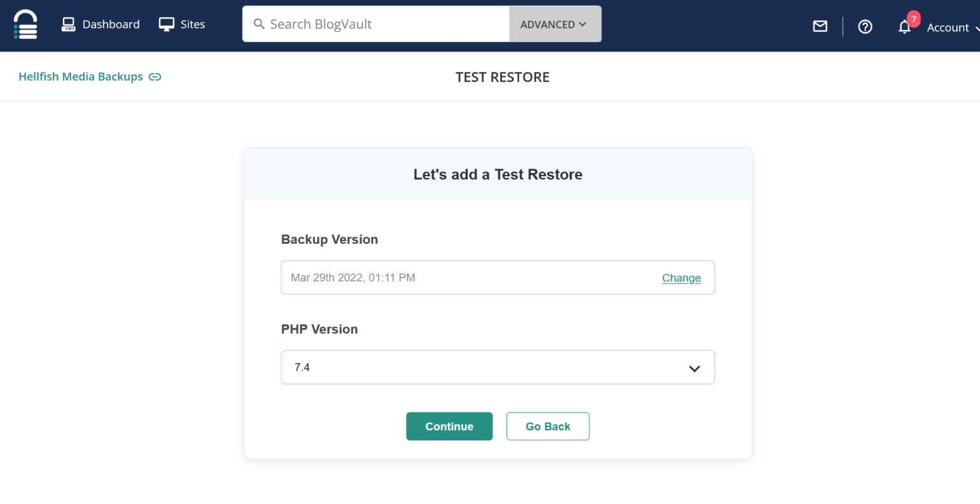Click the Sites monitor icon
Viewport: 980px width, 504px height.
[x=166, y=24]
